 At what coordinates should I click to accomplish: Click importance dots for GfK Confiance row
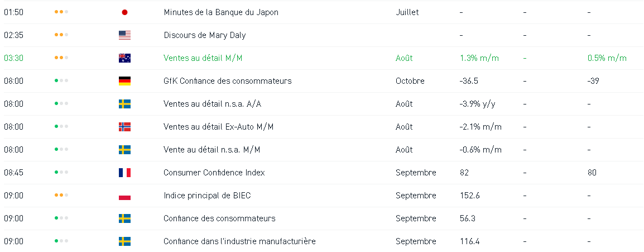tap(61, 81)
